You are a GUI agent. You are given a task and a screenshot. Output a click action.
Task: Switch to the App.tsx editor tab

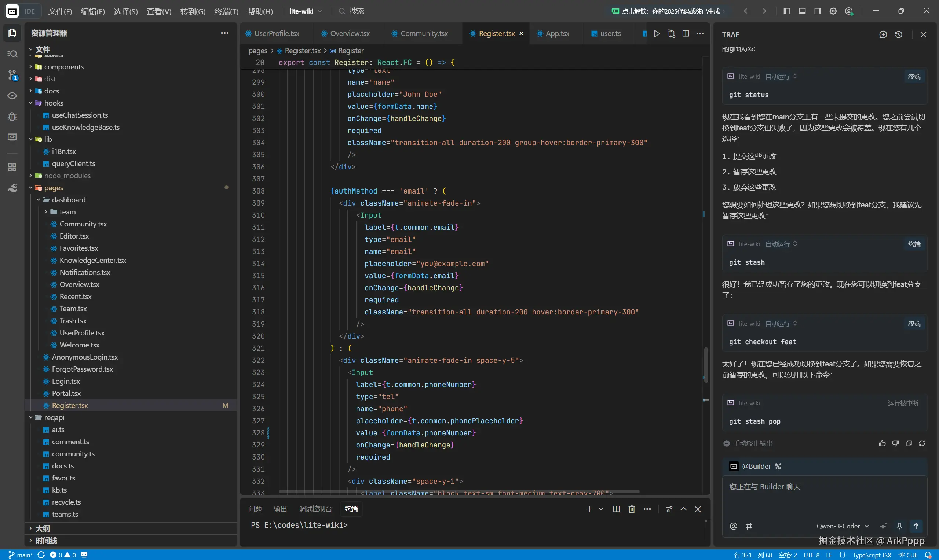557,34
